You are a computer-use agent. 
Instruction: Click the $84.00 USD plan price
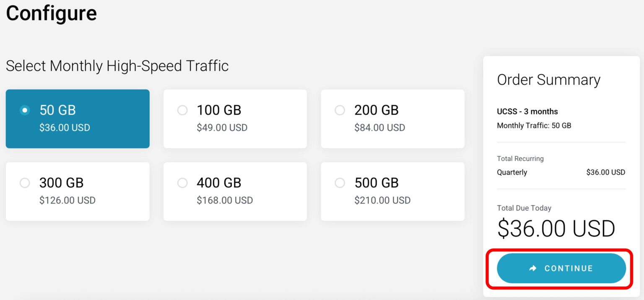click(379, 128)
